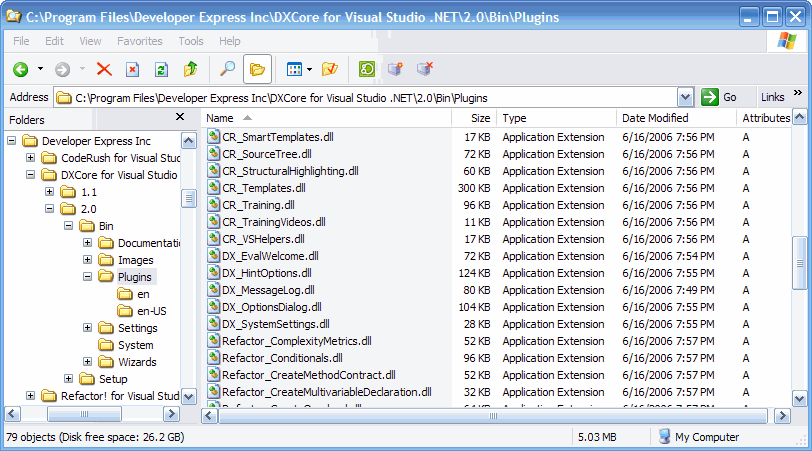Click My Computer status bar icon
812x451 pixels.
point(664,437)
